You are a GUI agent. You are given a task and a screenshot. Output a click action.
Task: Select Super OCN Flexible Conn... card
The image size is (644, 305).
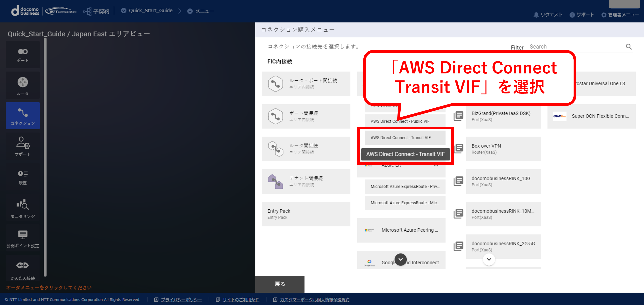591,116
